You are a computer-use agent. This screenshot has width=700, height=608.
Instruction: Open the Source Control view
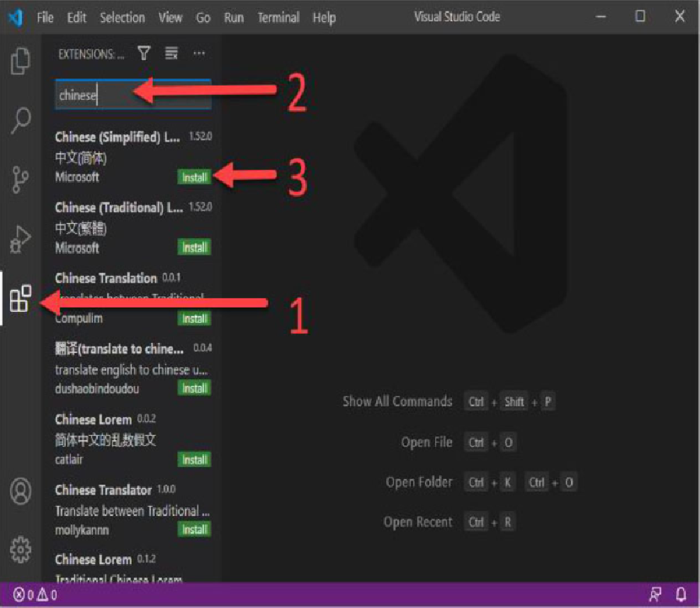20,179
